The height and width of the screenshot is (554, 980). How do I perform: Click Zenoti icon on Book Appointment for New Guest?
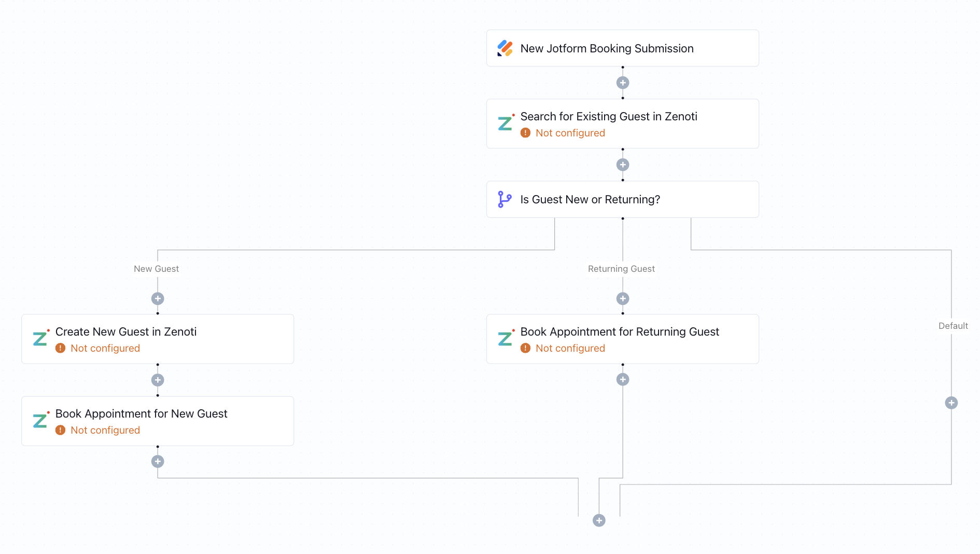point(40,420)
